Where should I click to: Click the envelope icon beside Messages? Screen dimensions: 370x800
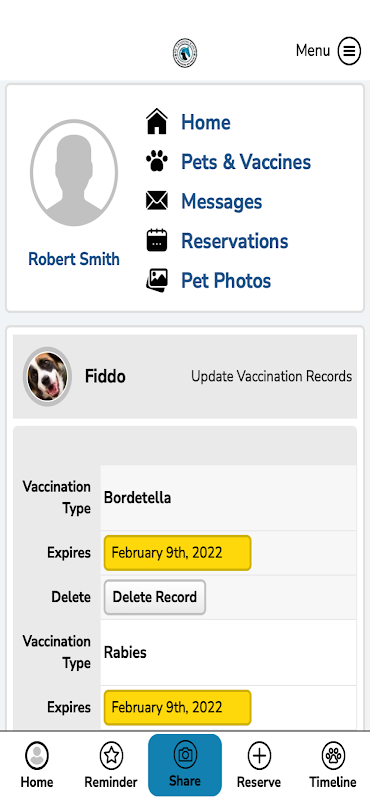point(157,201)
